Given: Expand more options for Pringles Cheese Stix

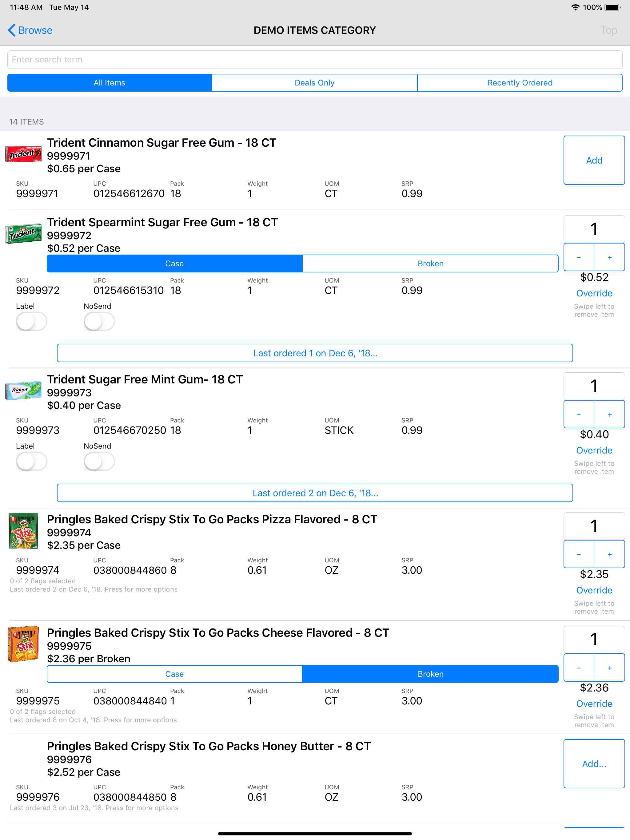Looking at the screenshot, I should [93, 720].
